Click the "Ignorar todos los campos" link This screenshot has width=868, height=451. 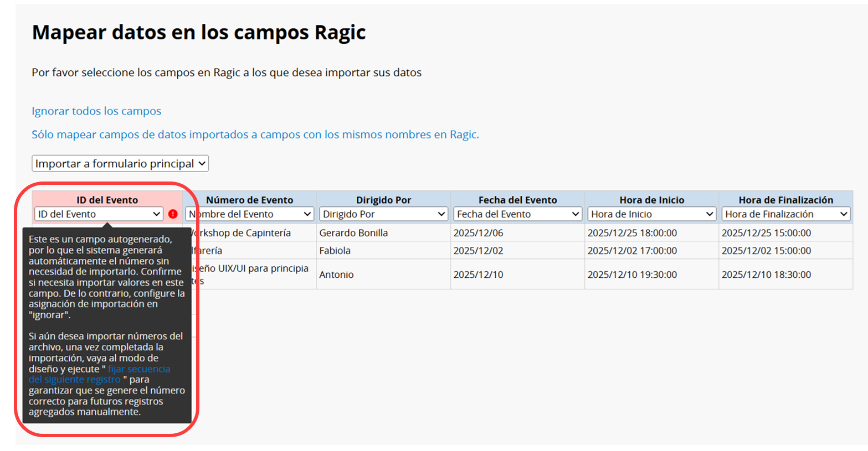[96, 111]
